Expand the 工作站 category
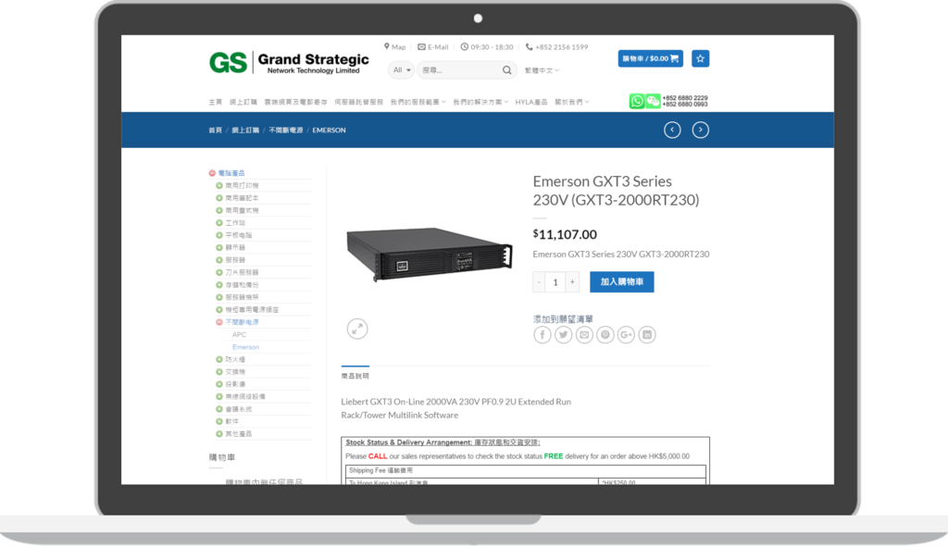The width and height of the screenshot is (948, 560). (219, 222)
